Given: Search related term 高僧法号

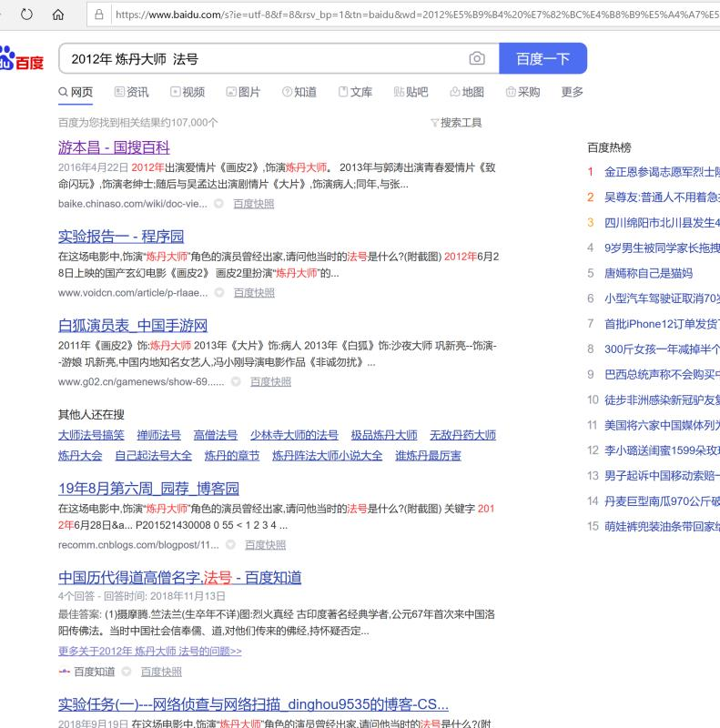Looking at the screenshot, I should tap(216, 435).
